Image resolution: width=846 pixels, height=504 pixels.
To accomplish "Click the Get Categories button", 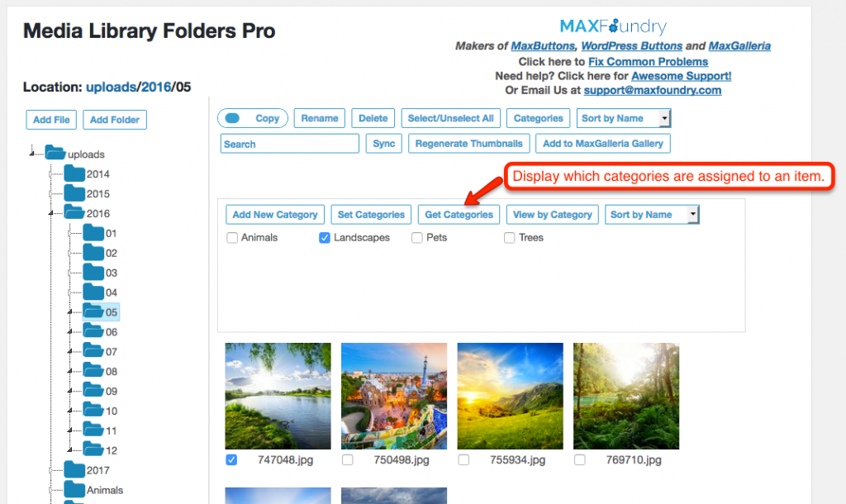I will (459, 214).
